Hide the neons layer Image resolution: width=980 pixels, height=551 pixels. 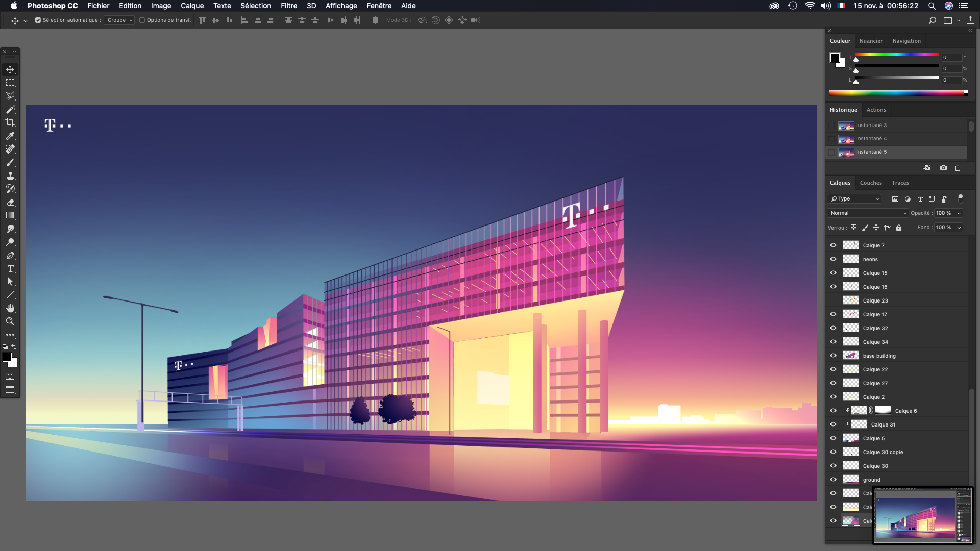(x=833, y=259)
